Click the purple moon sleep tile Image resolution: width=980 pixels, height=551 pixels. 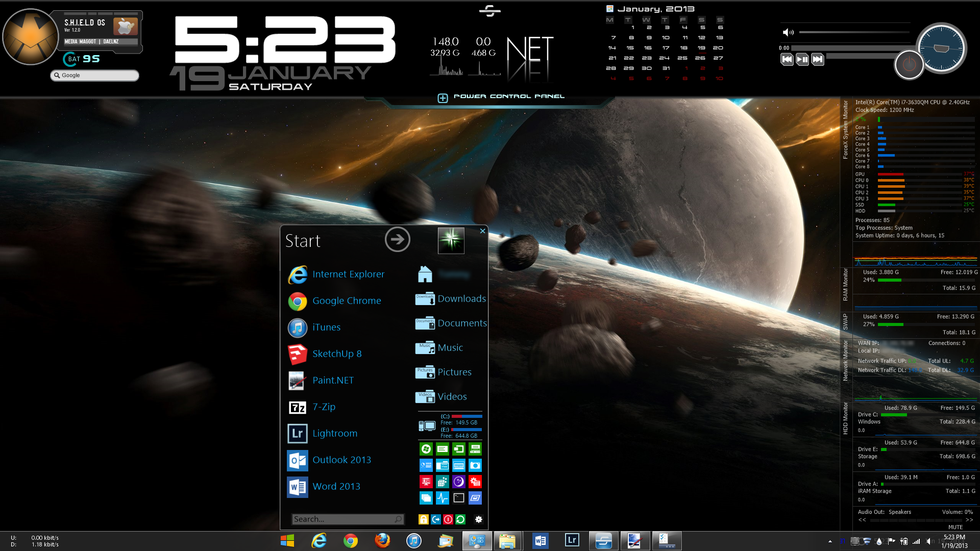(459, 482)
